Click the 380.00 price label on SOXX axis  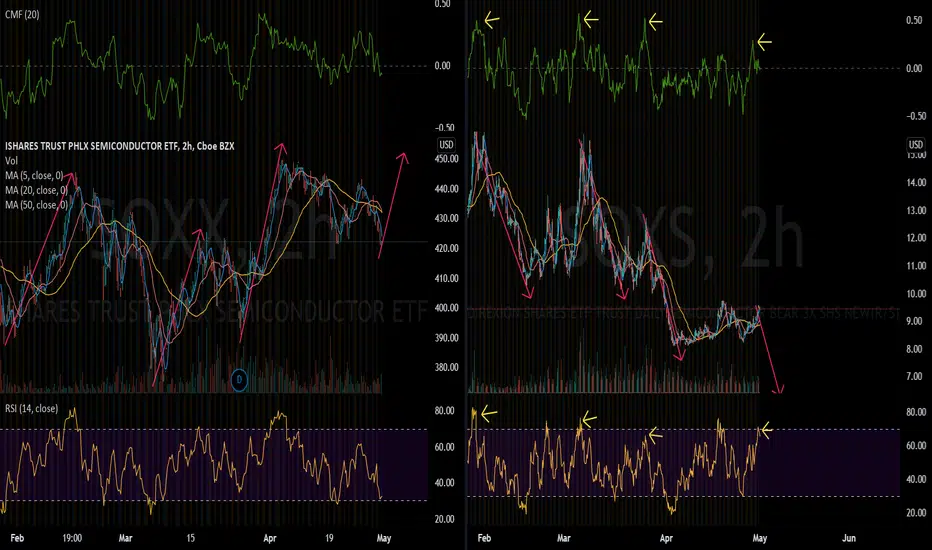point(446,367)
